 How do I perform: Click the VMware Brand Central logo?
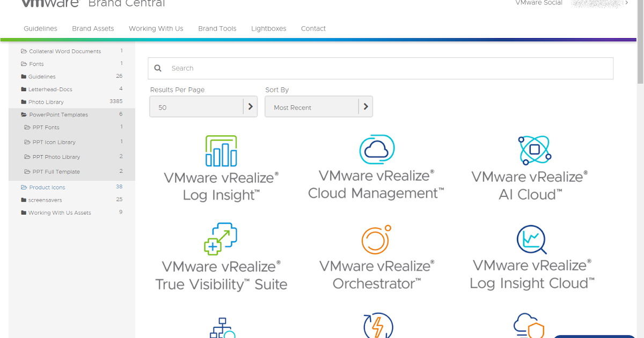coord(93,4)
